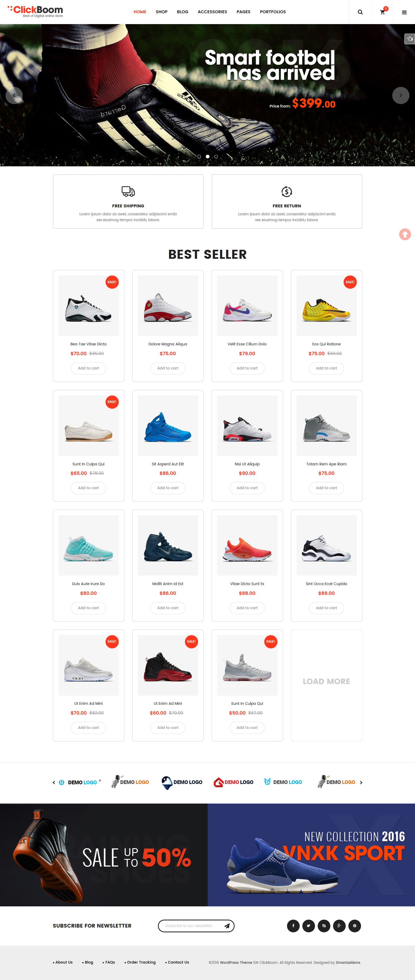
Task: Open the search icon in header
Action: click(x=360, y=12)
